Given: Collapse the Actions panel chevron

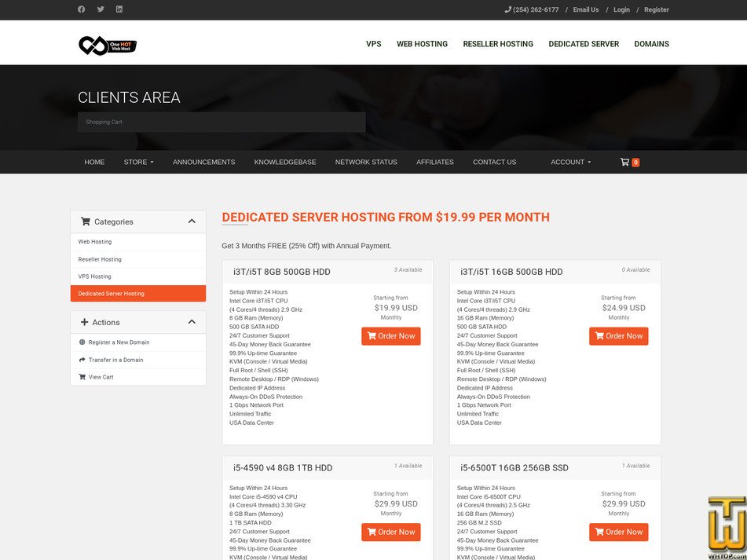Looking at the screenshot, I should coord(192,322).
